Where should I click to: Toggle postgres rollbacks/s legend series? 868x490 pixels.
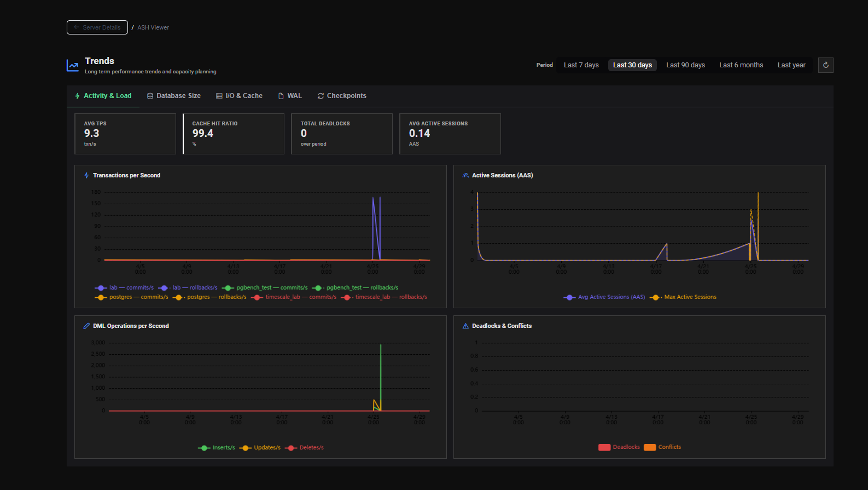point(209,297)
